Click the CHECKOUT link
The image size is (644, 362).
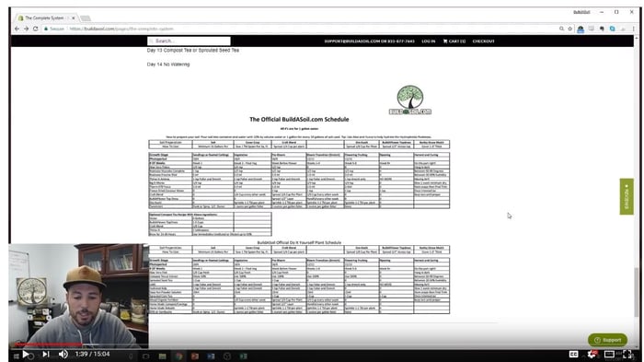(x=483, y=41)
